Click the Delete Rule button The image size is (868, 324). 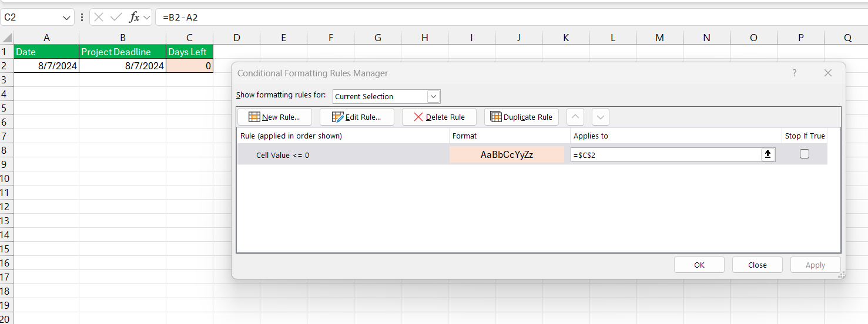(439, 117)
